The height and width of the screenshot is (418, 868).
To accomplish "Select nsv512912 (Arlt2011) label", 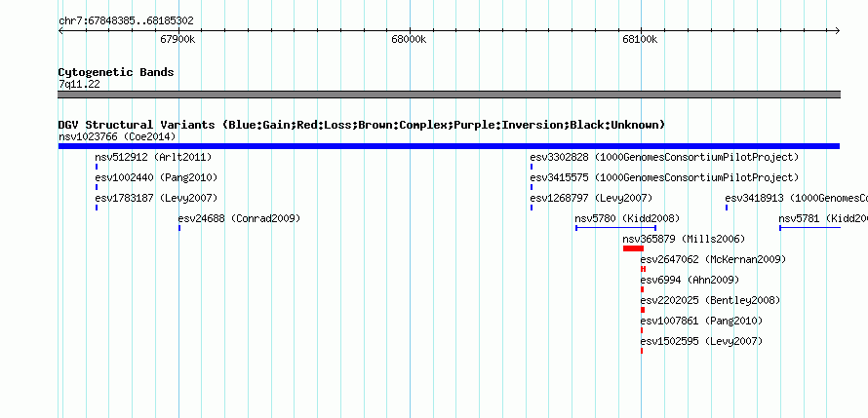I will coord(153,157).
